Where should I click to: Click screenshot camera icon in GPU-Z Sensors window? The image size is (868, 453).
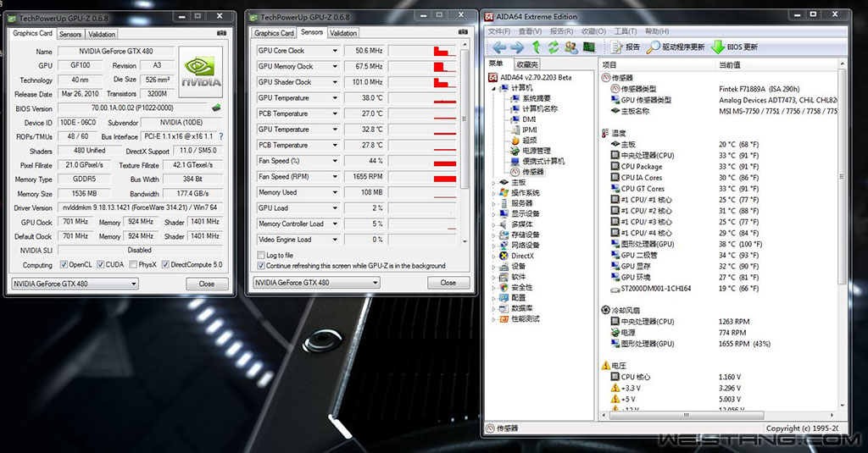click(x=463, y=32)
